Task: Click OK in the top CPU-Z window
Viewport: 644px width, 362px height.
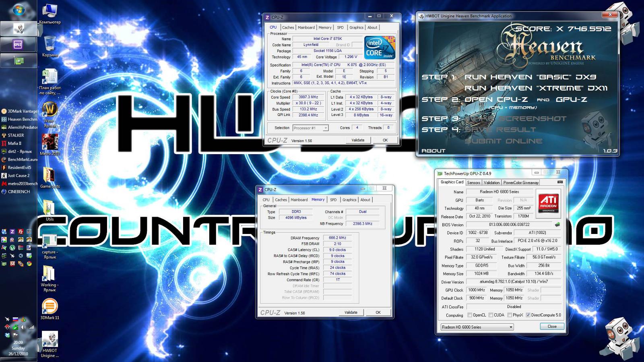Action: (385, 140)
